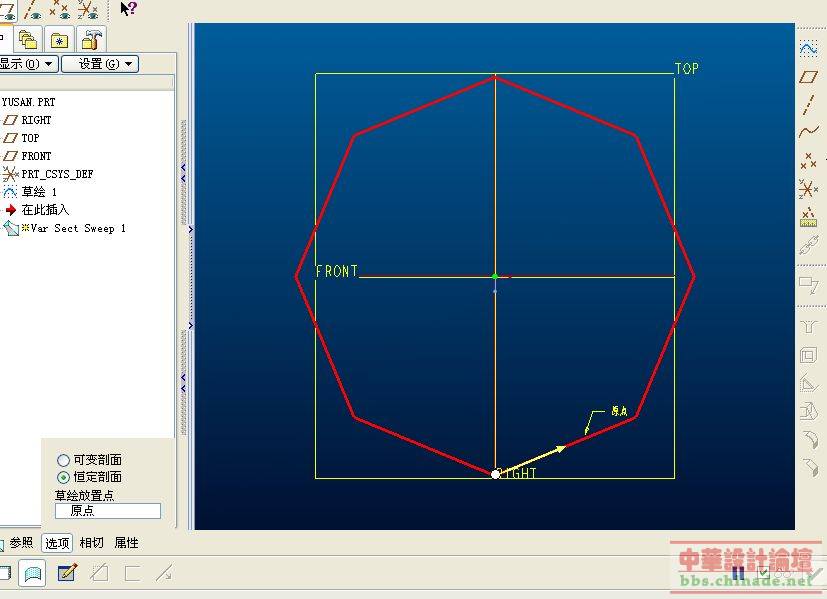
Task: Select the datum axis tool
Action: [x=808, y=105]
